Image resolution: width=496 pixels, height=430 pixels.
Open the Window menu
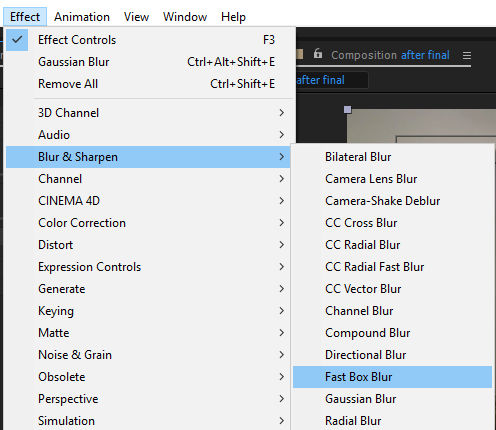(x=185, y=17)
